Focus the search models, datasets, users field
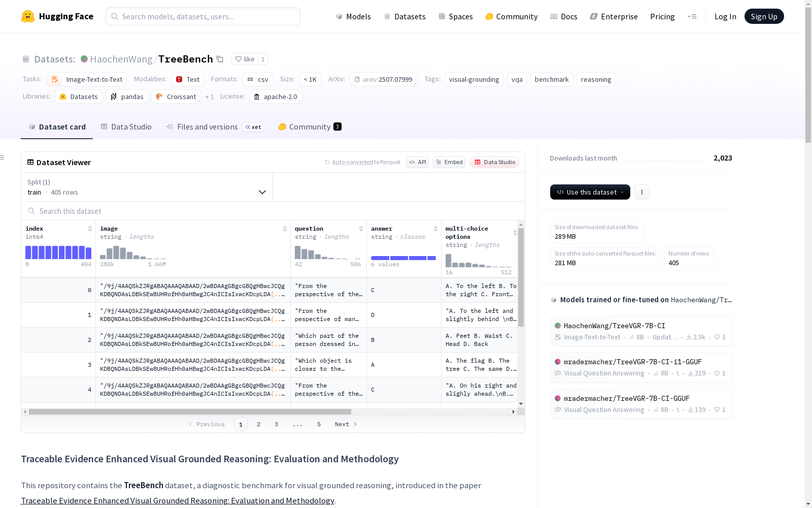Viewport: 812px width, 508px height. [203, 16]
